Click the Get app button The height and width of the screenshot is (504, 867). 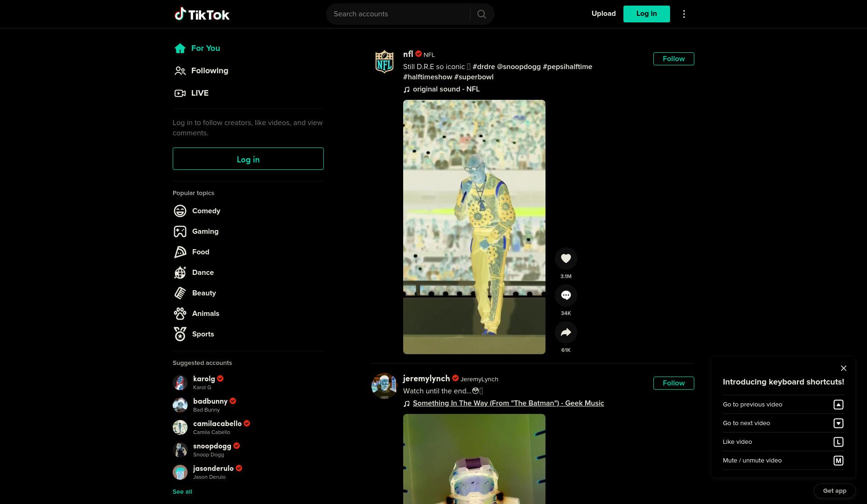point(834,490)
